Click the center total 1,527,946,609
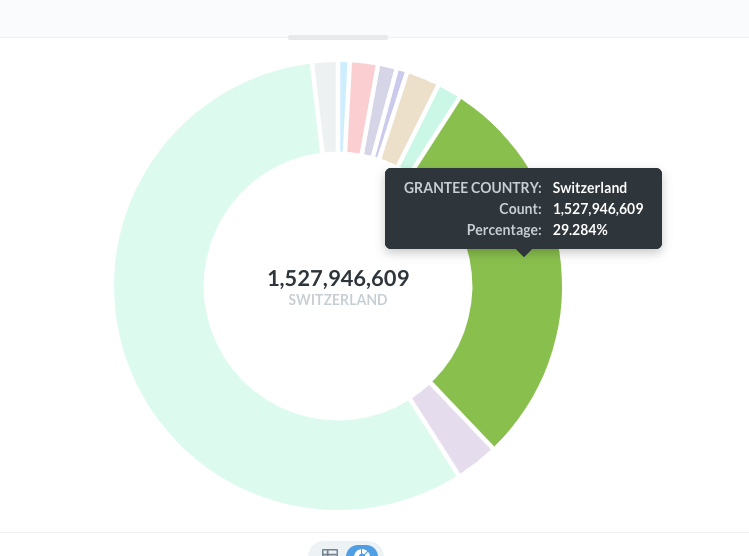The height and width of the screenshot is (556, 749). pyautogui.click(x=338, y=278)
